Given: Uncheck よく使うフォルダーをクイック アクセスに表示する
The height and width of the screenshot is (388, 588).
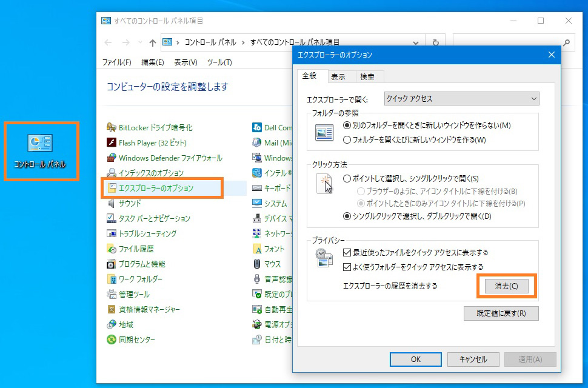Looking at the screenshot, I should pos(347,267).
